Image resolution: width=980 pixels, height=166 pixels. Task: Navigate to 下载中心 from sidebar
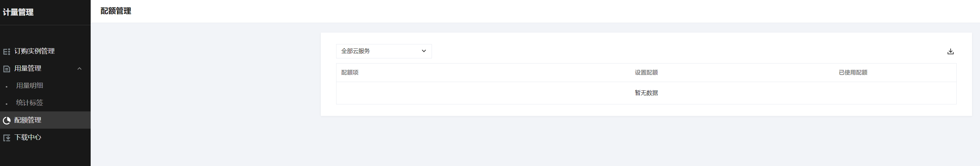pyautogui.click(x=28, y=138)
